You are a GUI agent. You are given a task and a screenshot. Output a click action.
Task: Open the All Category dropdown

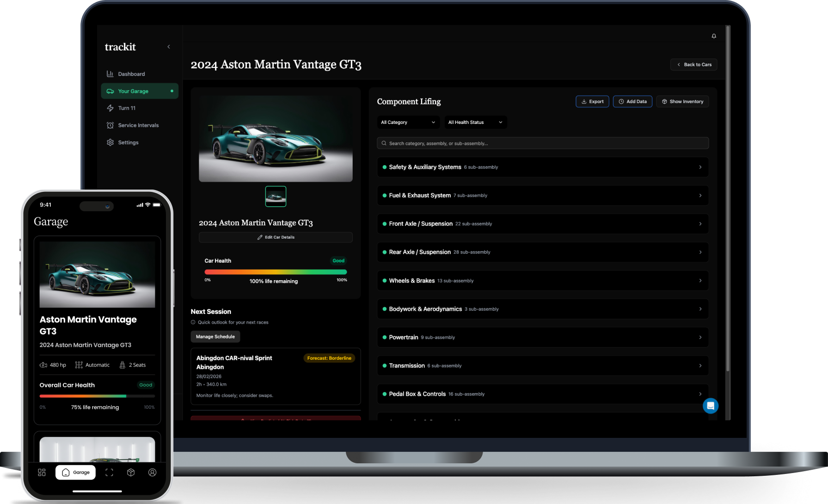click(x=408, y=122)
